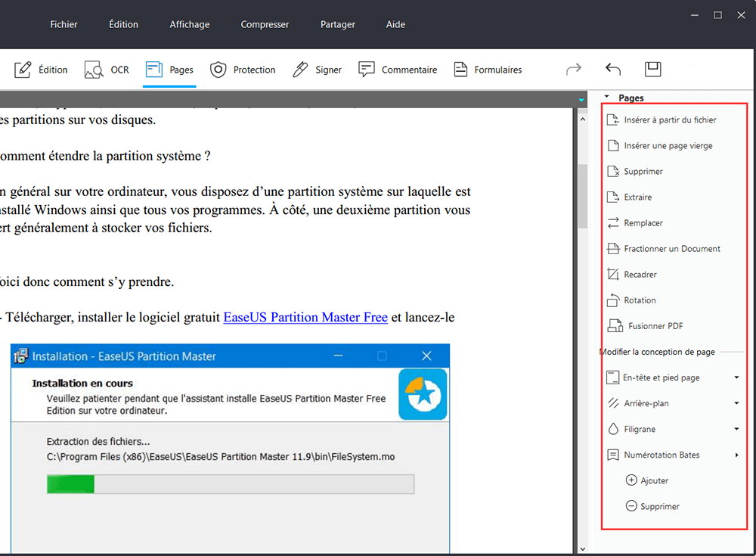
Task: Open the Affichage menu
Action: tap(190, 24)
